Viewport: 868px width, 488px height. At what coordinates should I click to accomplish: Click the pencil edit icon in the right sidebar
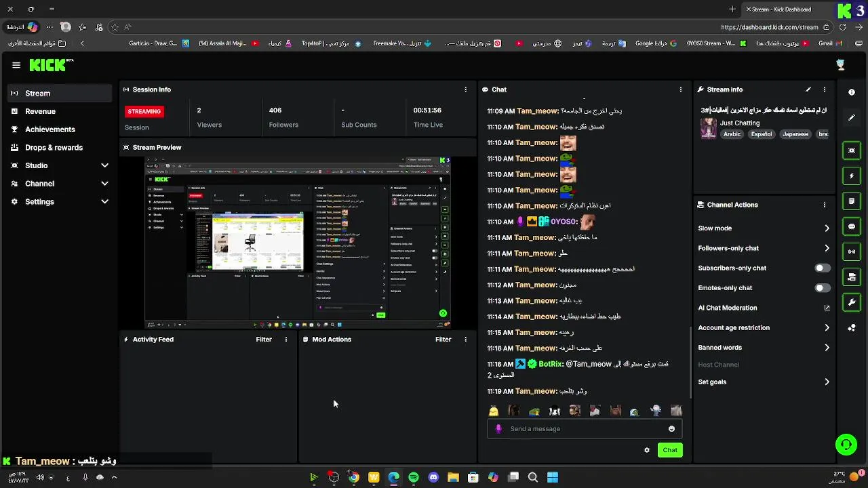coord(852,118)
